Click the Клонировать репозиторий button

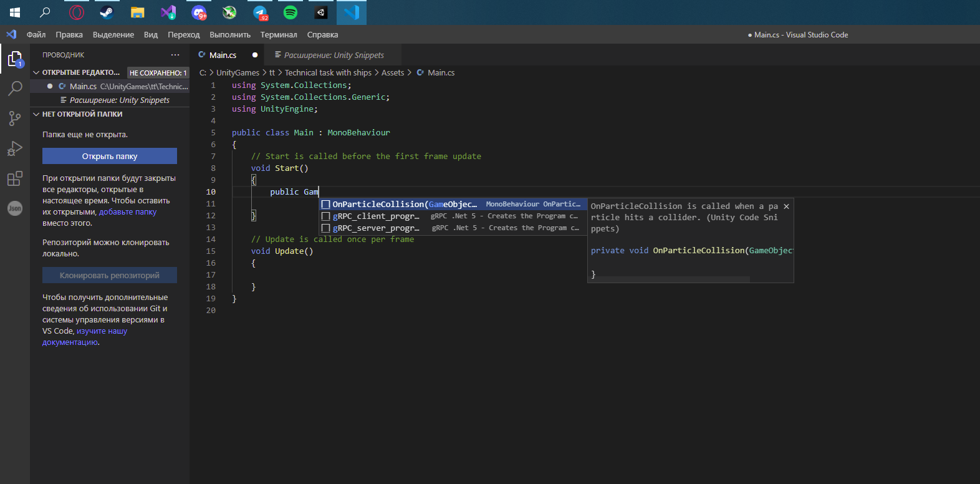coord(110,275)
